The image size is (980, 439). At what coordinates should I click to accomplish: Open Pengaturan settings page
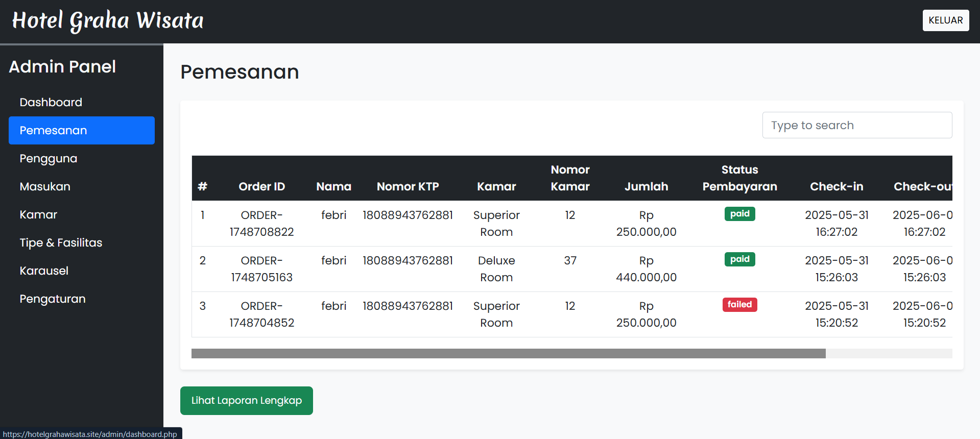[52, 299]
